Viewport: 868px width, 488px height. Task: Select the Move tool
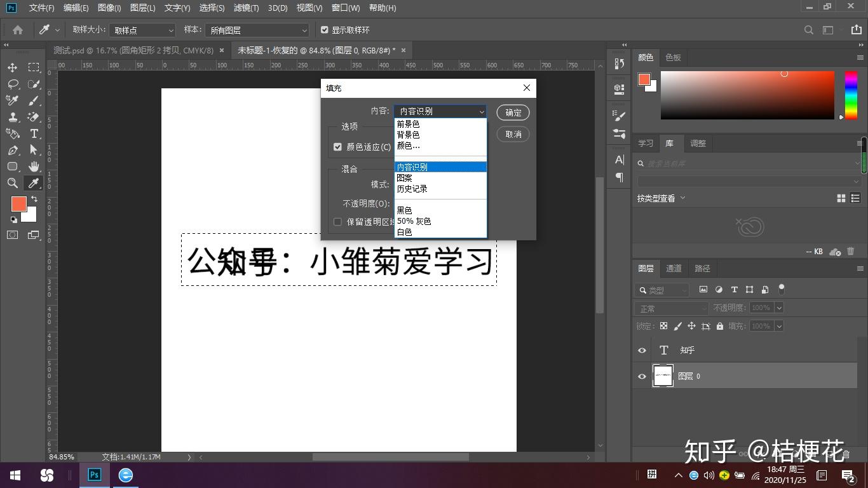coord(13,67)
